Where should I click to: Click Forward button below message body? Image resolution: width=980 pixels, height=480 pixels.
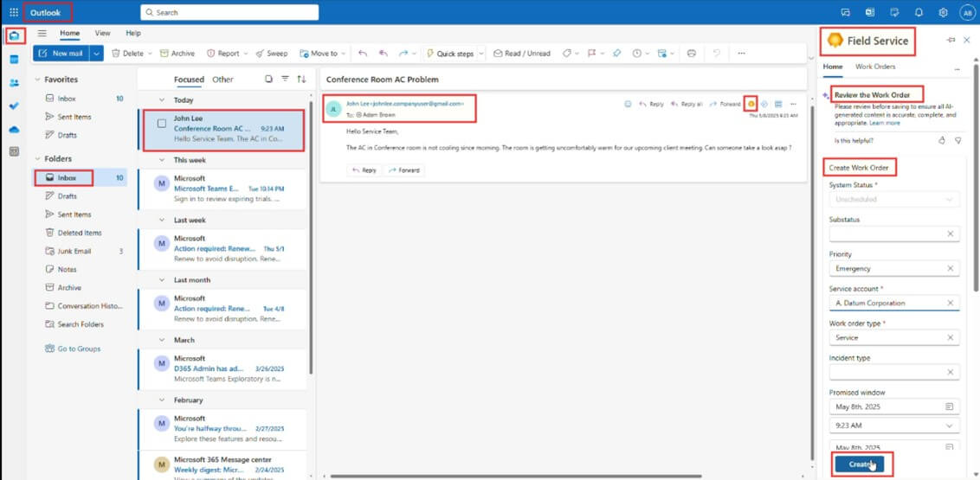coord(403,170)
